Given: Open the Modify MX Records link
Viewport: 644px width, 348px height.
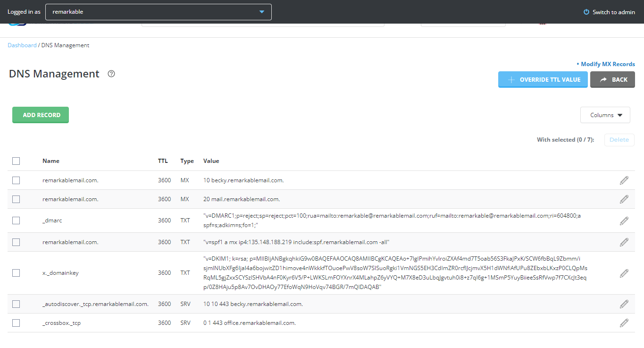Looking at the screenshot, I should click(607, 64).
